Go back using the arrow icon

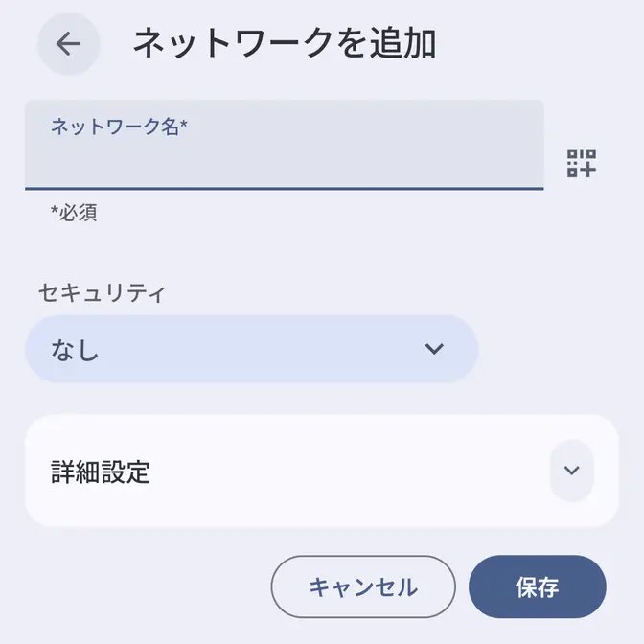[68, 44]
